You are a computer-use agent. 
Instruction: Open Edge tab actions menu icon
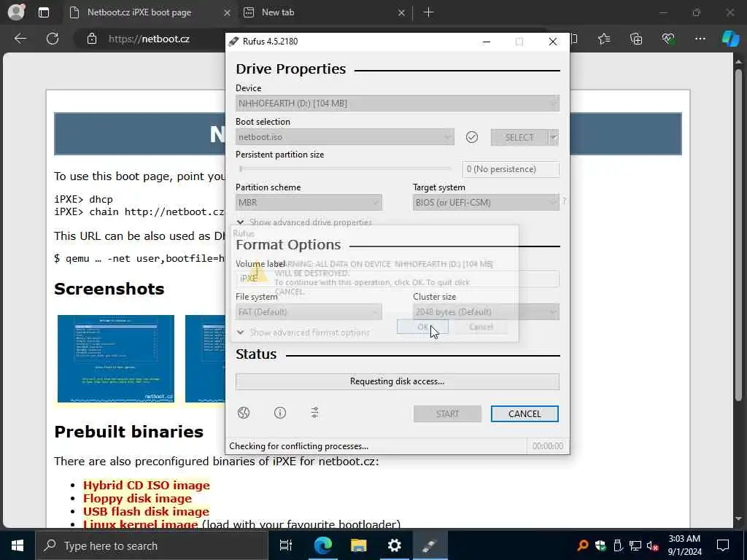click(44, 12)
